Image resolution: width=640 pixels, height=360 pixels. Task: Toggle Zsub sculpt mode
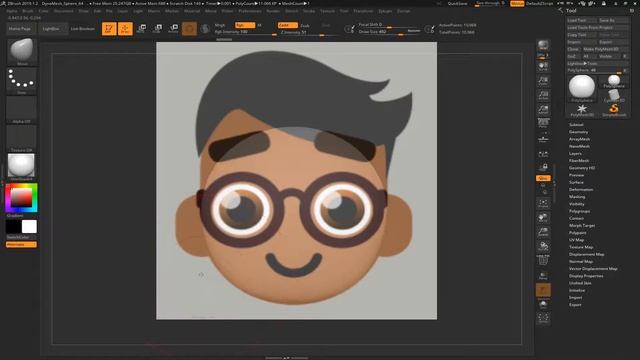tap(305, 25)
